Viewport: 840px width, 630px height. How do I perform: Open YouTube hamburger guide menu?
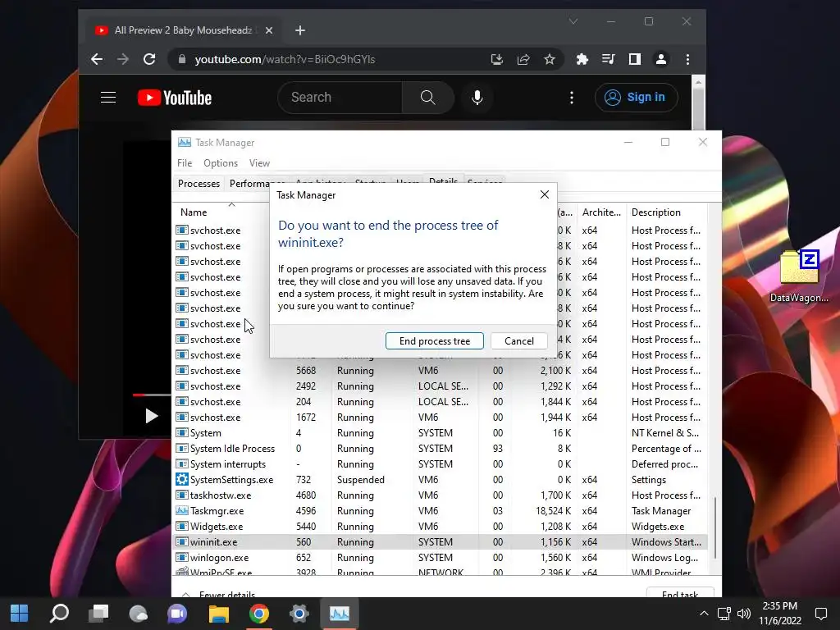point(108,98)
